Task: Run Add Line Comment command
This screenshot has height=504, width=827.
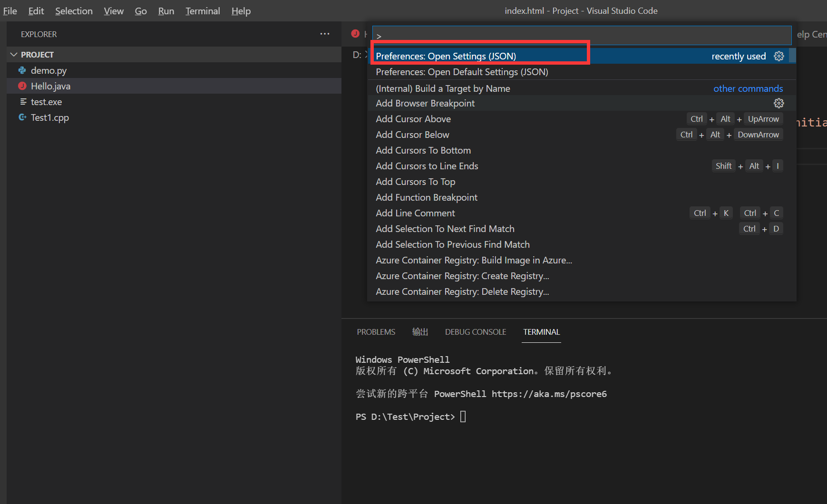Action: click(x=582, y=213)
